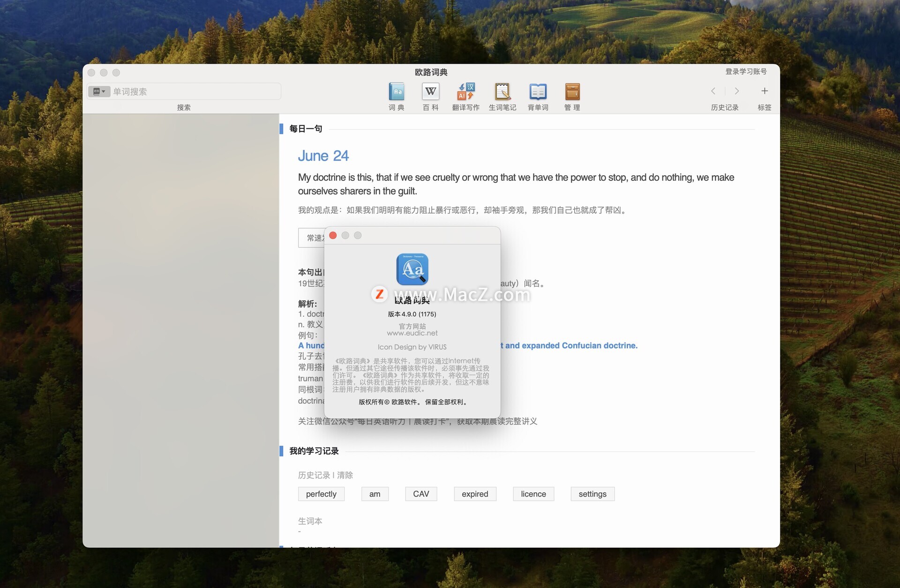This screenshot has height=588, width=900.
Task: Click the 我的学习记录 section heading
Action: point(314,451)
